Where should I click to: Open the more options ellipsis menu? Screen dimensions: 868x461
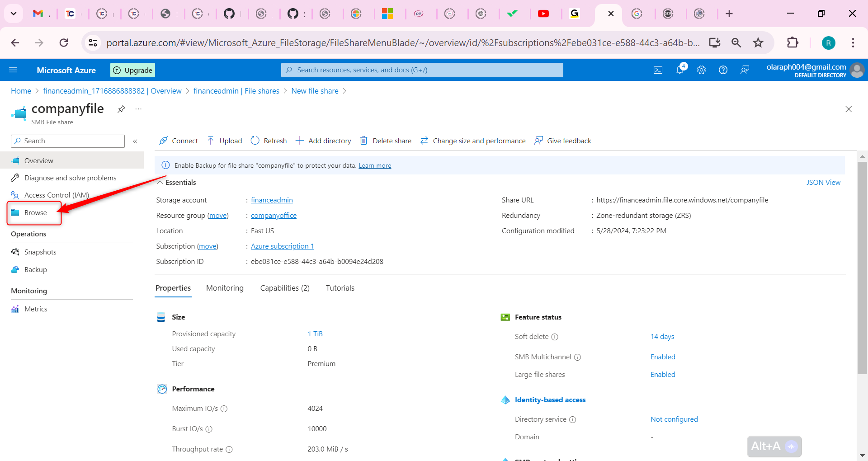[138, 109]
